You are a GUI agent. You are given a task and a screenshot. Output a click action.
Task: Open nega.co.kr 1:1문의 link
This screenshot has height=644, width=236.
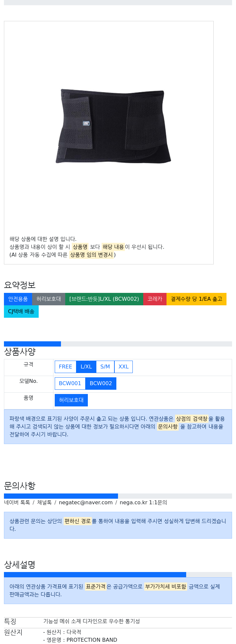pos(143,503)
